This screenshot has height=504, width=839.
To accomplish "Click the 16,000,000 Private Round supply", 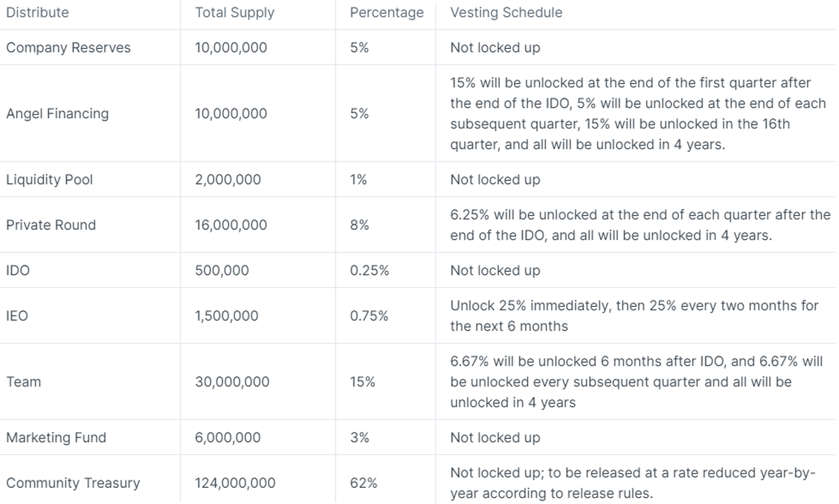I will coord(231,225).
